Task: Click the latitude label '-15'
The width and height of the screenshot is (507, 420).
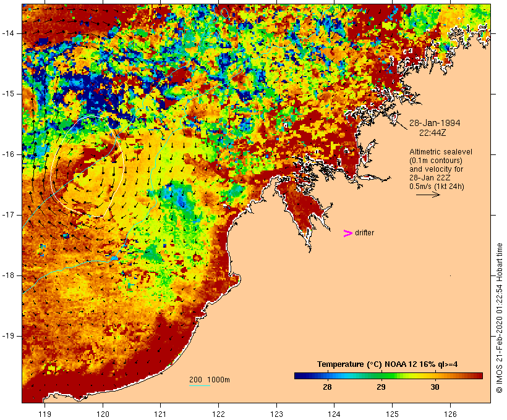Action: point(8,94)
